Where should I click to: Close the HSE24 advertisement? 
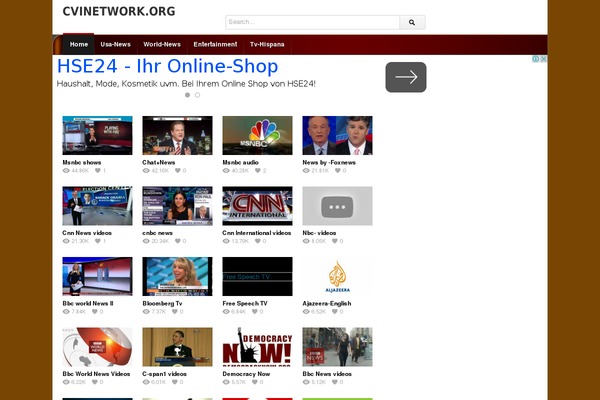coord(543,59)
